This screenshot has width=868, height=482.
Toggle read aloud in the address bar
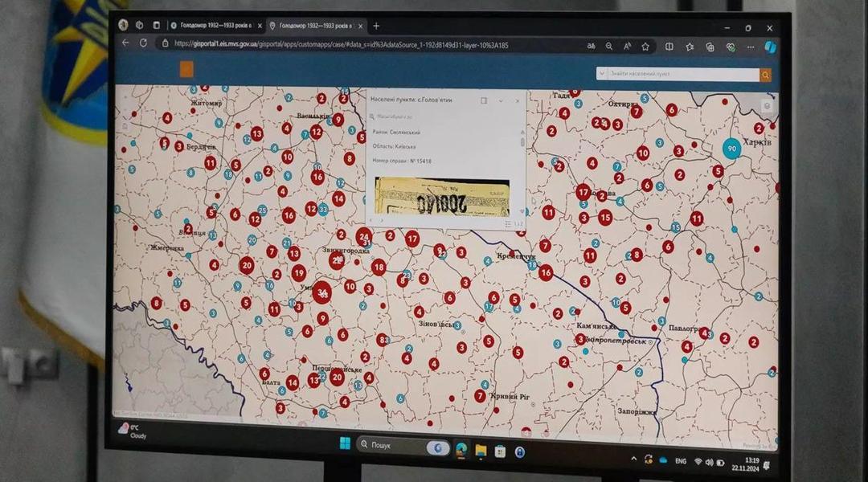627,47
